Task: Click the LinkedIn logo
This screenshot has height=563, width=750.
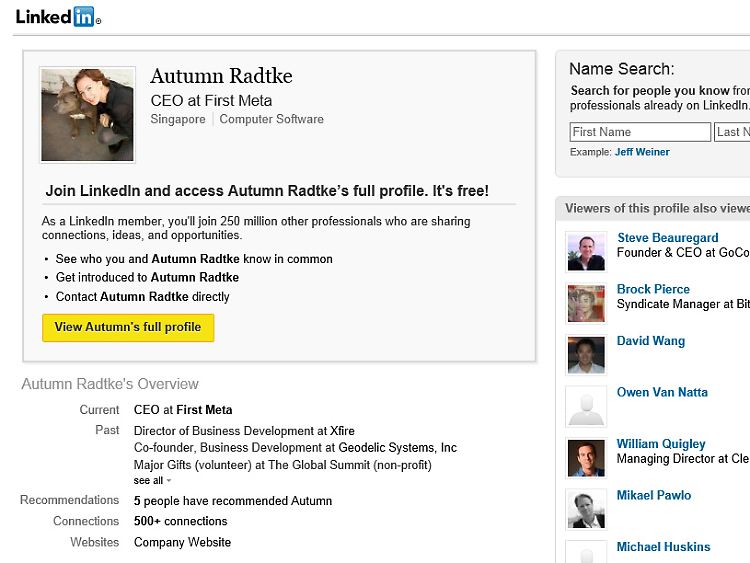Action: coord(57,16)
